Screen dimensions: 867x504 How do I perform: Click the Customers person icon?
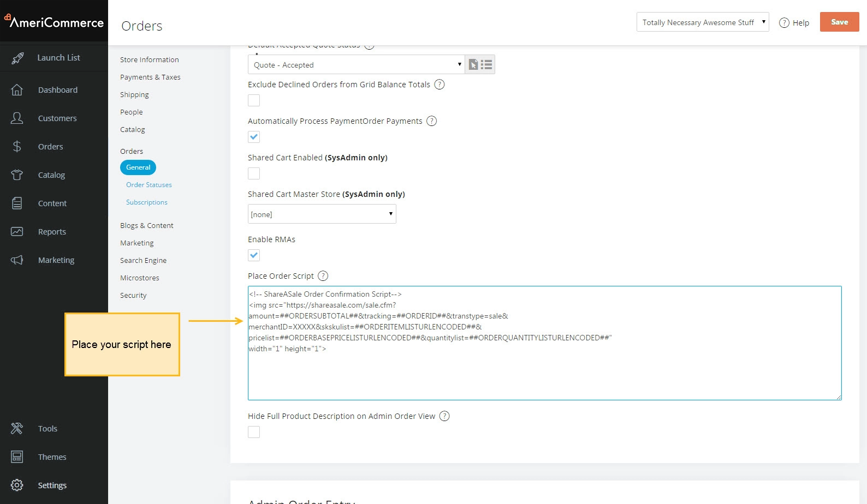click(x=17, y=118)
